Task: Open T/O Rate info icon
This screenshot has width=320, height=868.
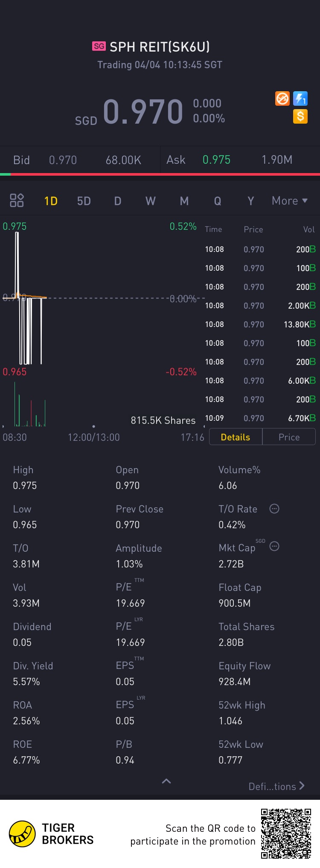Action: click(x=274, y=509)
